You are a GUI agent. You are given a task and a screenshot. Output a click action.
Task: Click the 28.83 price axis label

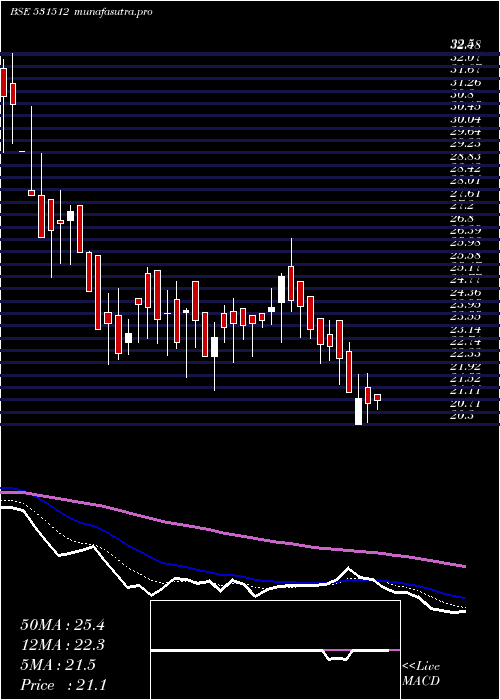pos(465,157)
